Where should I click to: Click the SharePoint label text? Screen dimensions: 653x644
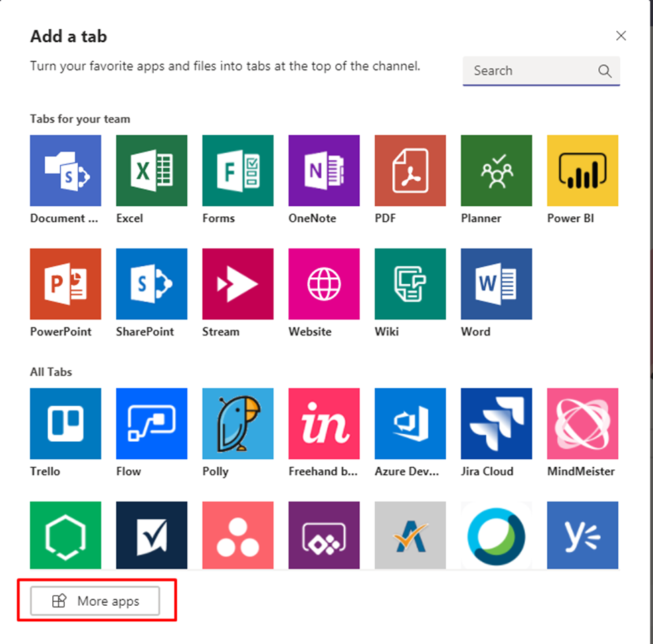point(145,331)
